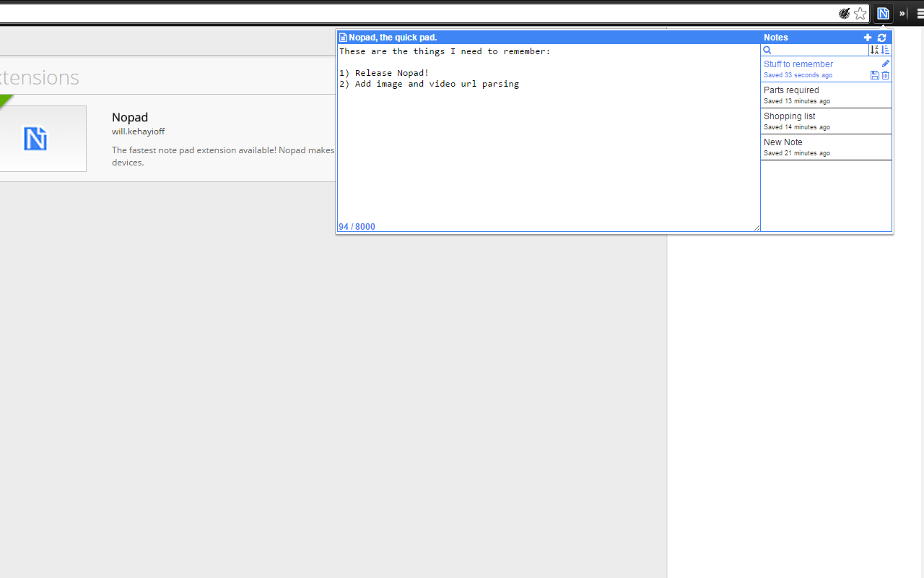The height and width of the screenshot is (578, 924).
Task: Click the 'Nopad, the quick pad.' title
Action: pos(393,38)
